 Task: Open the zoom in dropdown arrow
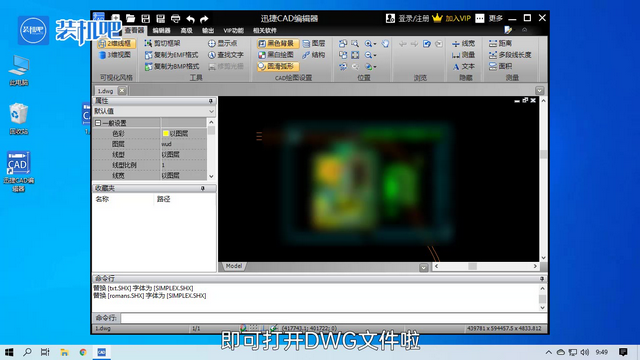pyautogui.click(x=375, y=44)
